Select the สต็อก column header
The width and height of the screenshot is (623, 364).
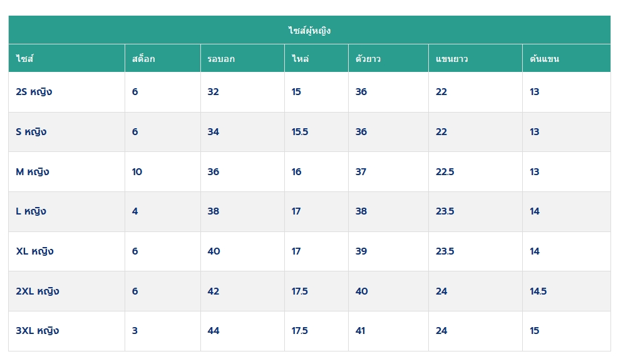pos(143,58)
